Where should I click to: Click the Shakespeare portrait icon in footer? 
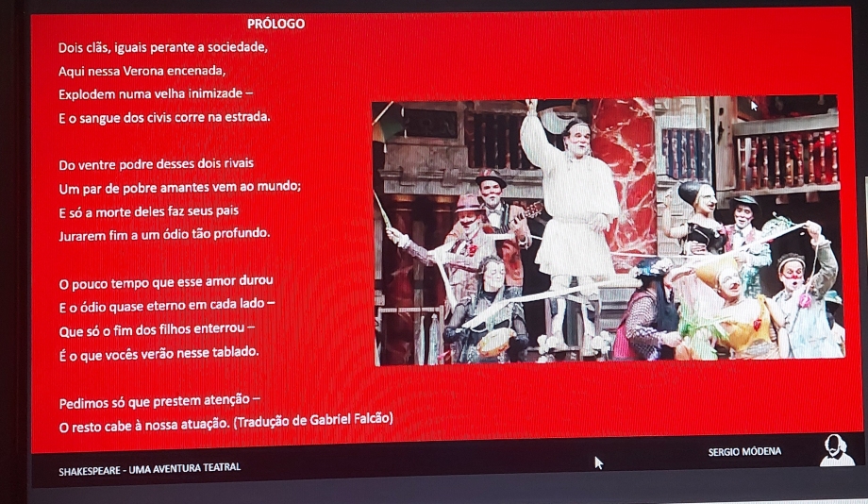click(x=836, y=451)
